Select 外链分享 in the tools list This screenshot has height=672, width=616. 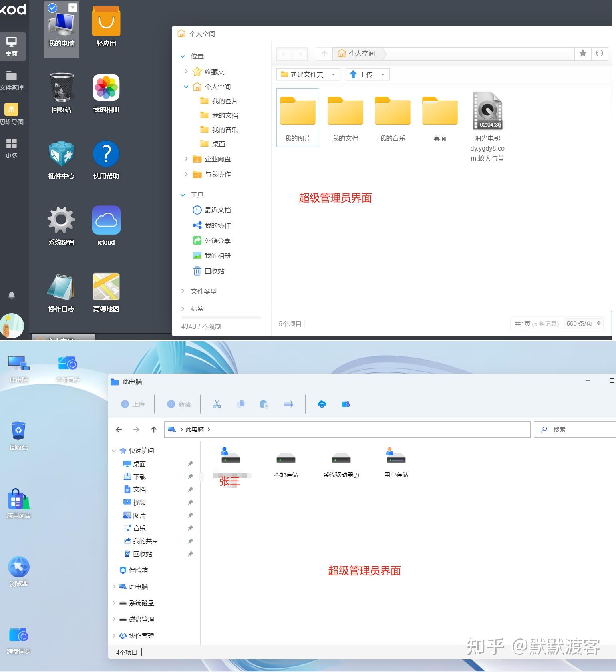click(217, 241)
